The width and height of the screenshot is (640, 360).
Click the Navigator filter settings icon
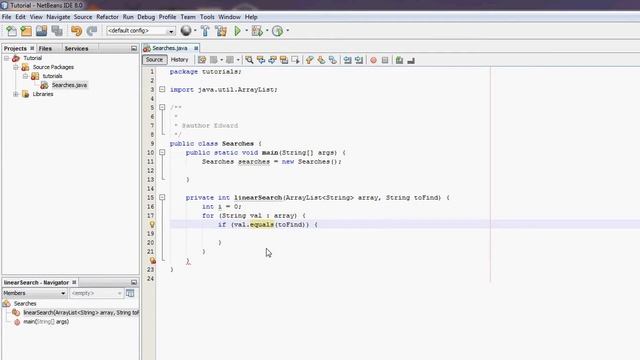tap(130, 293)
